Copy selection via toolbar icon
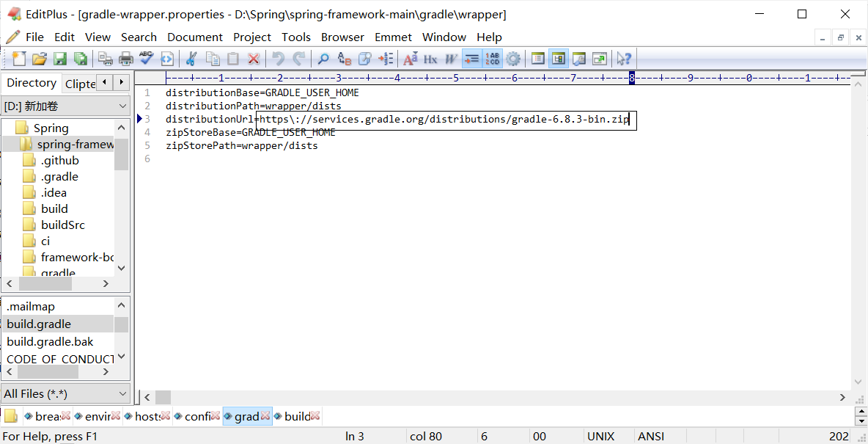The width and height of the screenshot is (868, 444). (x=213, y=58)
